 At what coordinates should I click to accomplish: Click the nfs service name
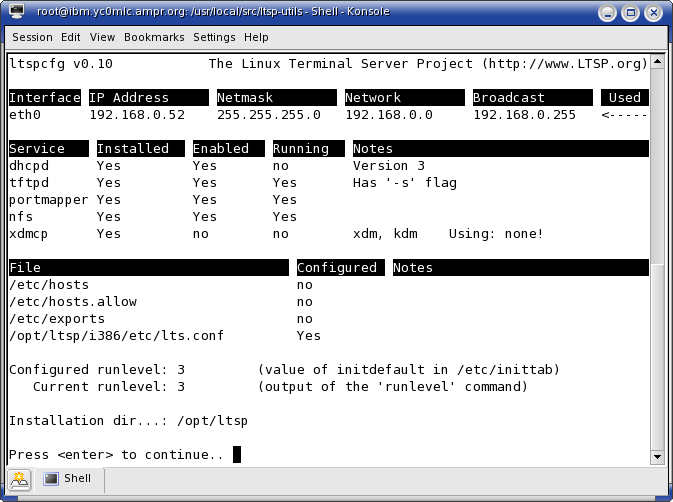[x=21, y=217]
